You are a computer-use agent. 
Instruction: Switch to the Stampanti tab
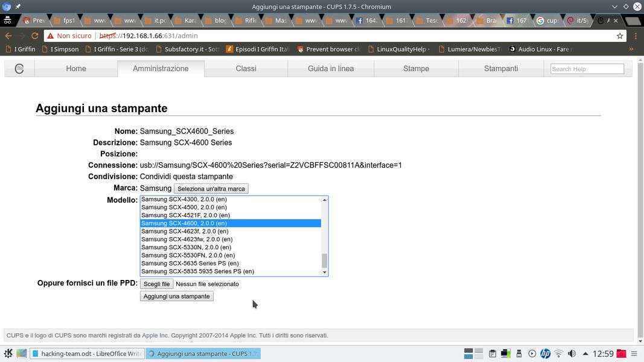tap(501, 69)
